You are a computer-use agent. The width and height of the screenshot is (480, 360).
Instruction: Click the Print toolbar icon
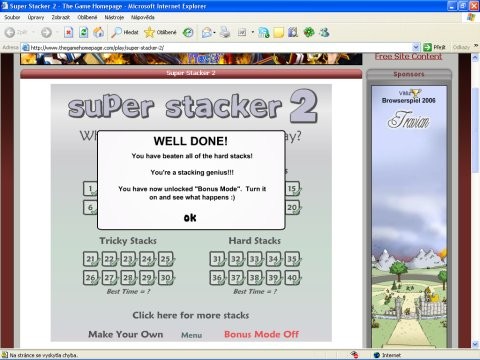(x=225, y=32)
